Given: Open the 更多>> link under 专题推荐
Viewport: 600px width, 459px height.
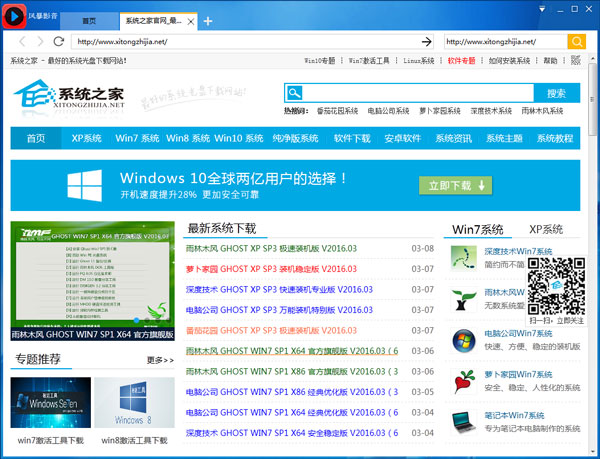Looking at the screenshot, I should 160,359.
